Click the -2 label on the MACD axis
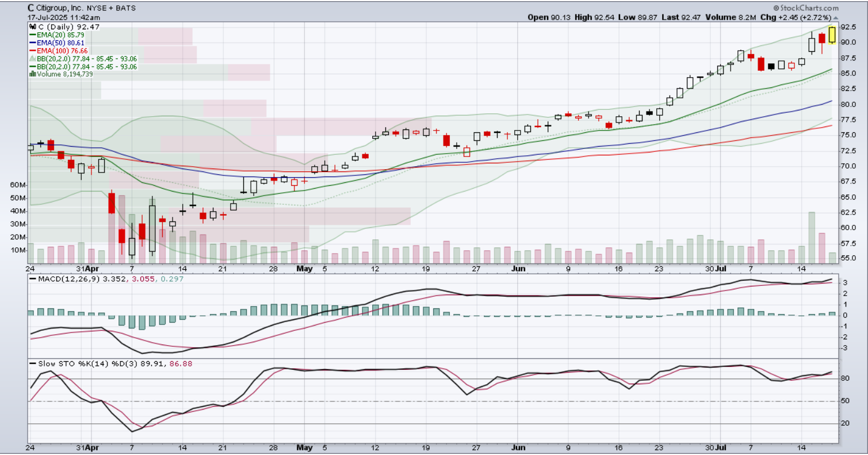Image resolution: width=868 pixels, height=455 pixels. pyautogui.click(x=844, y=337)
